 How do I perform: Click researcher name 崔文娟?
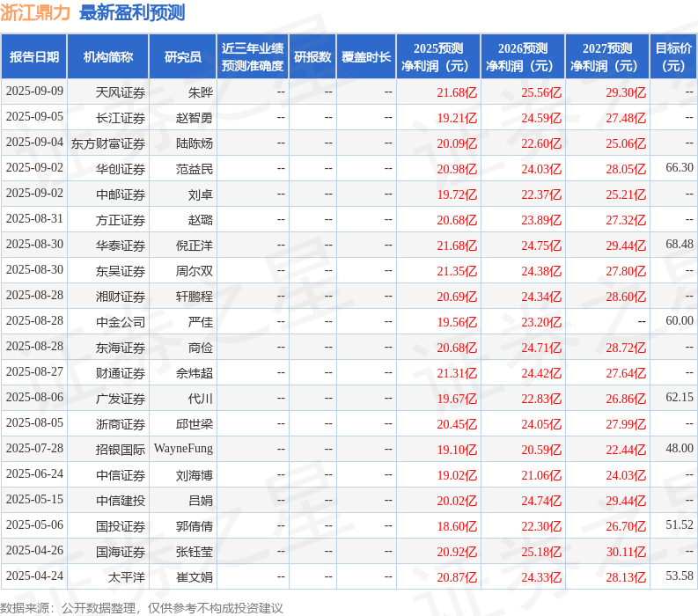pyautogui.click(x=195, y=577)
